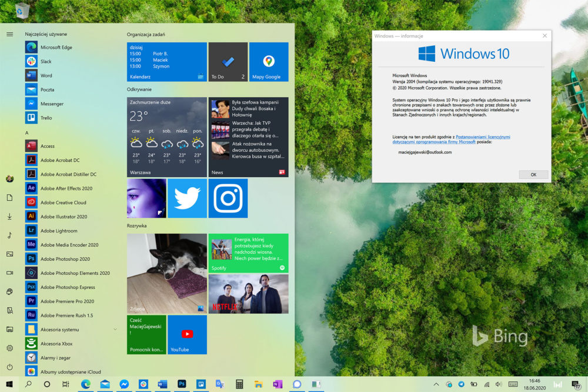Launch Adobe Premiere Pro 2020
The width and height of the screenshot is (588, 392).
71,301
